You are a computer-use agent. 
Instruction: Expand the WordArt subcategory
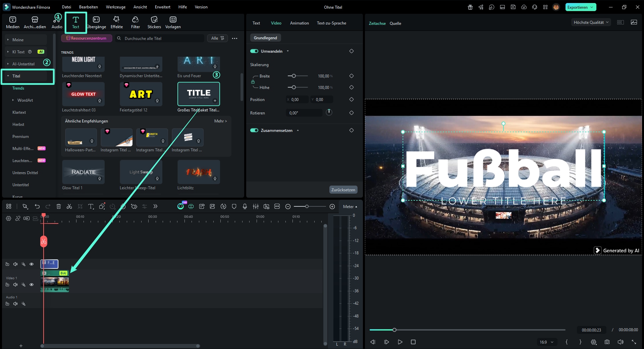(x=13, y=100)
